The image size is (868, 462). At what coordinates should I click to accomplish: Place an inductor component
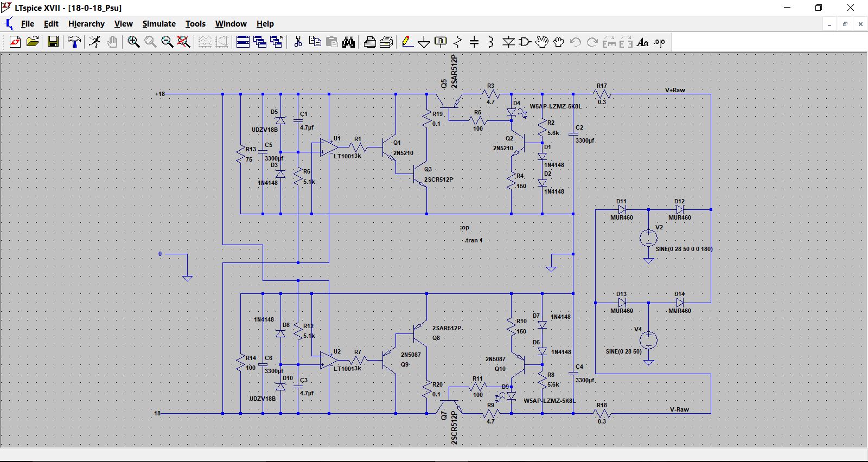coord(491,42)
